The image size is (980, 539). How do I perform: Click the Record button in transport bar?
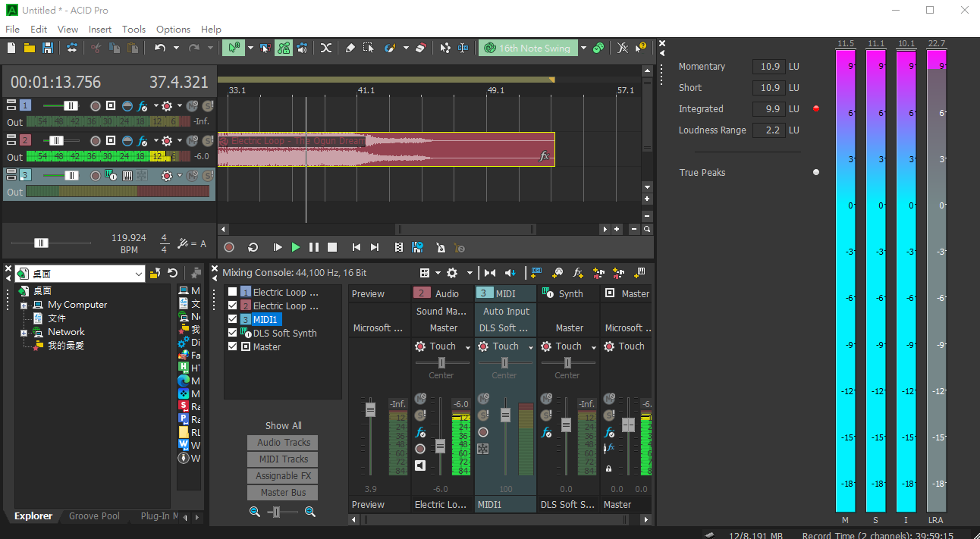(229, 247)
